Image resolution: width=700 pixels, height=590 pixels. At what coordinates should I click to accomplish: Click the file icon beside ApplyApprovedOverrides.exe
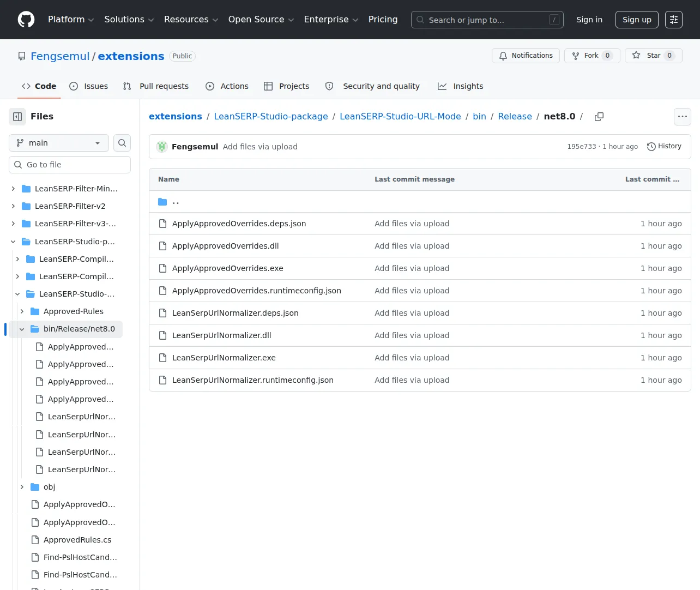pyautogui.click(x=162, y=268)
